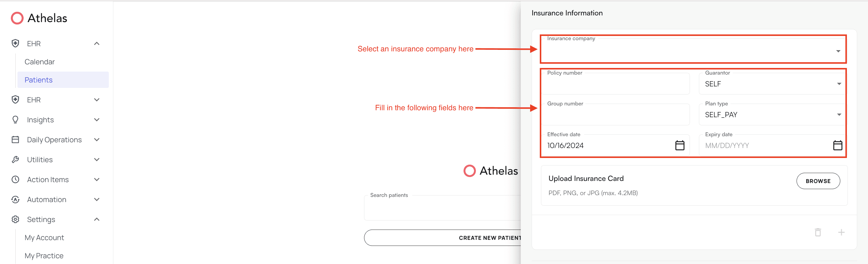Open Insights via the lightbulb icon

point(15,120)
